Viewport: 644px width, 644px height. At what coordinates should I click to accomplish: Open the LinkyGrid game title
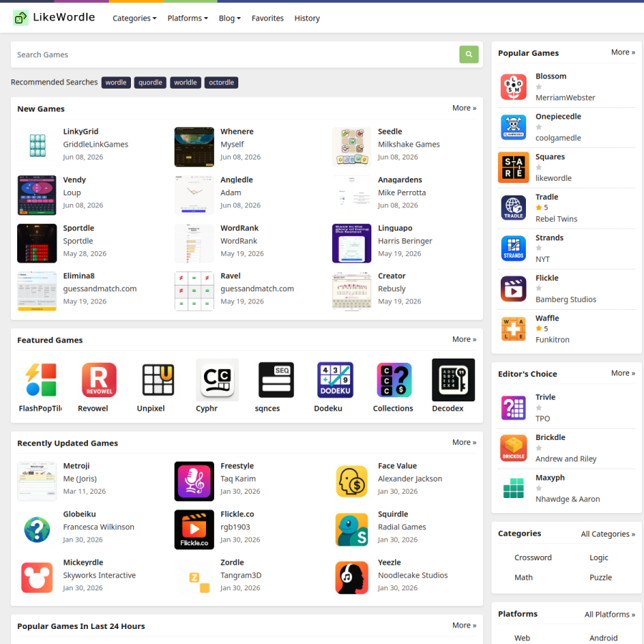pyautogui.click(x=80, y=132)
